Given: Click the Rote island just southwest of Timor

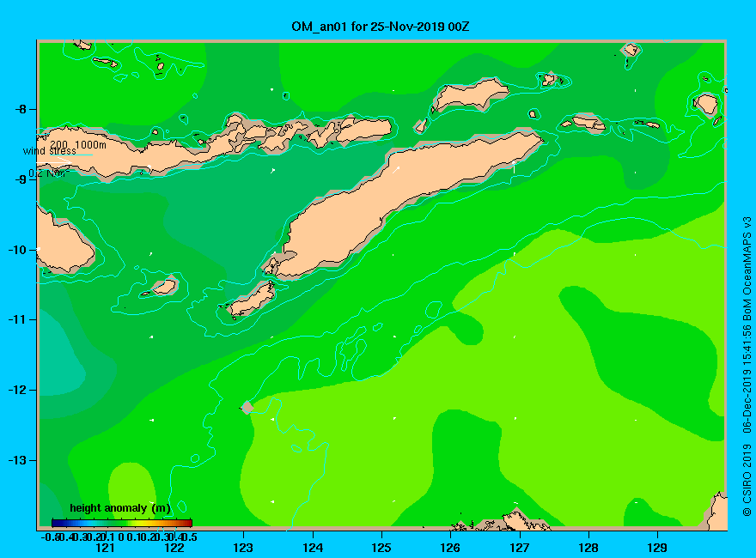Looking at the screenshot, I should click(x=252, y=300).
